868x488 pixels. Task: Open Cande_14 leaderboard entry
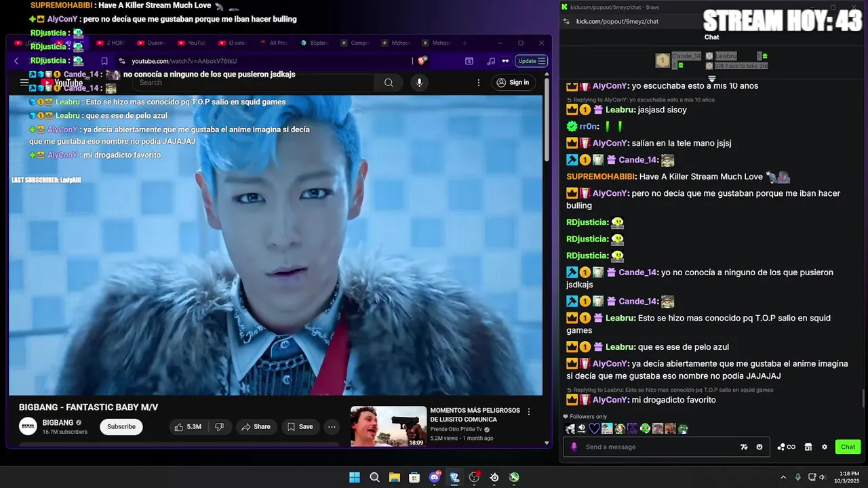(x=679, y=60)
